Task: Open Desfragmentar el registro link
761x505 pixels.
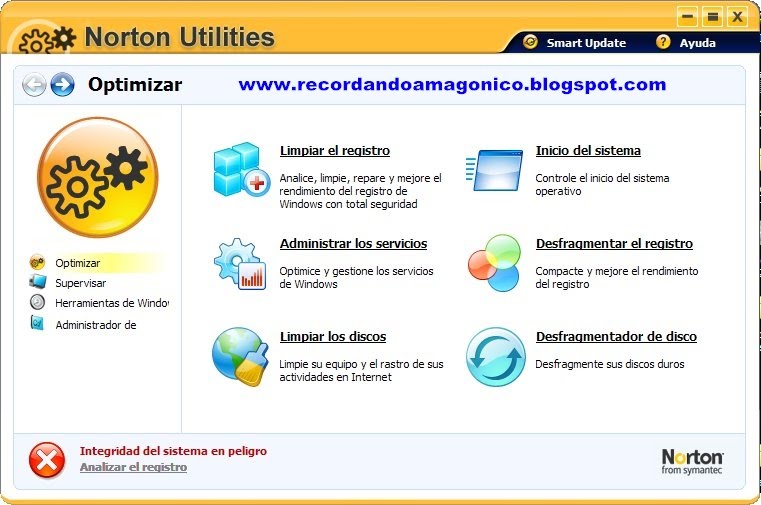Action: click(614, 244)
